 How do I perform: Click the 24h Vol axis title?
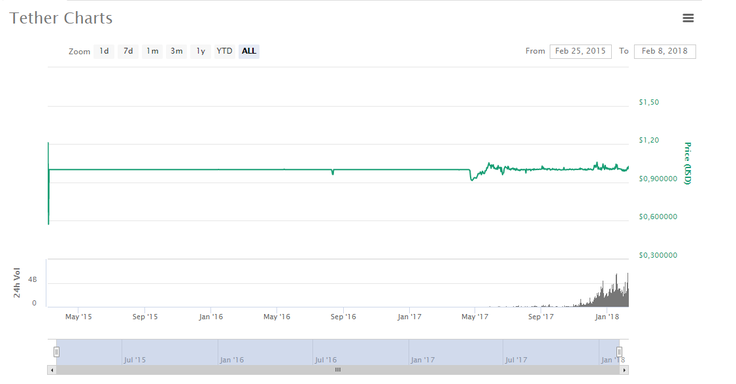(x=17, y=283)
